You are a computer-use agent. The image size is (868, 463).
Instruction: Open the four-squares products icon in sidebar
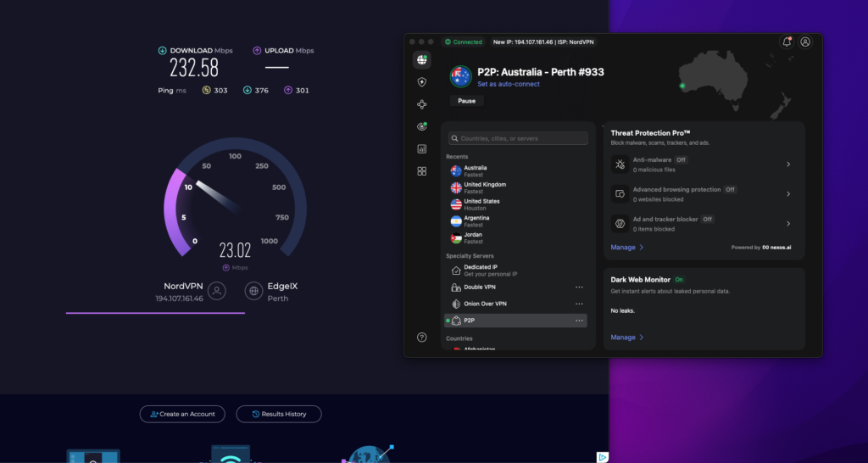coord(422,171)
